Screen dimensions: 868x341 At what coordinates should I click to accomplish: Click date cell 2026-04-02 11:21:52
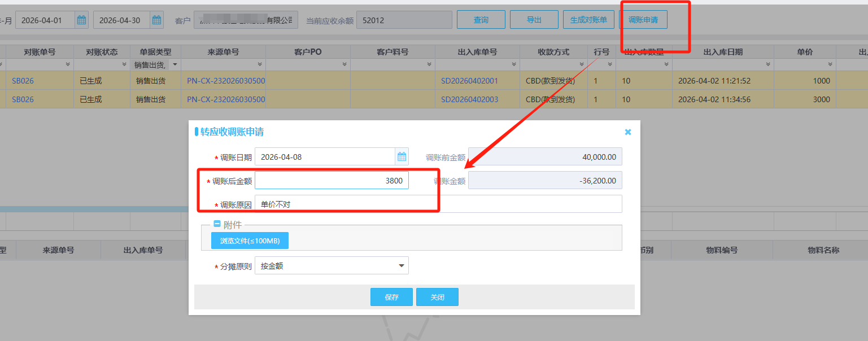pos(714,81)
